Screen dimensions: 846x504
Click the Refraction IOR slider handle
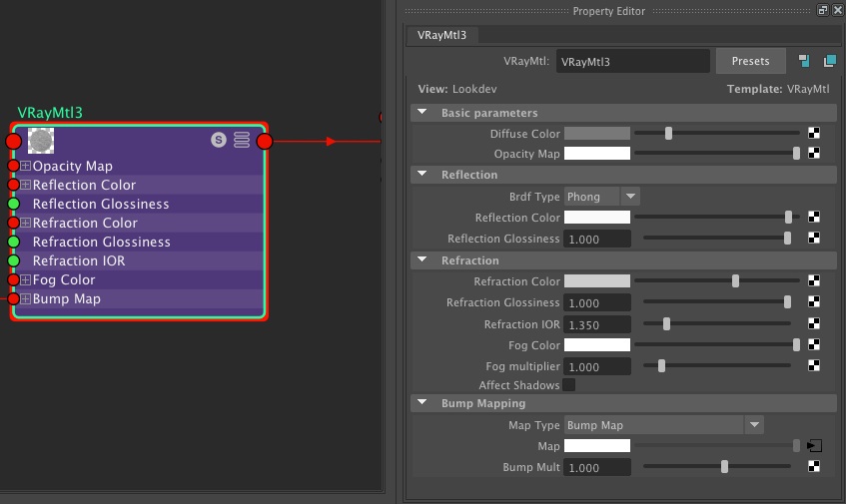click(x=666, y=323)
